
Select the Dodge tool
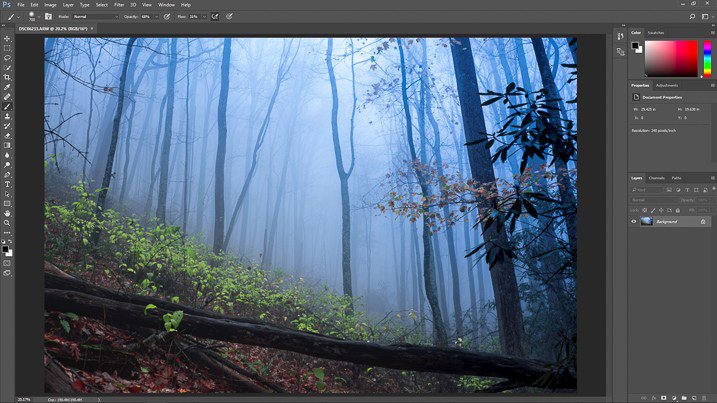pos(7,165)
